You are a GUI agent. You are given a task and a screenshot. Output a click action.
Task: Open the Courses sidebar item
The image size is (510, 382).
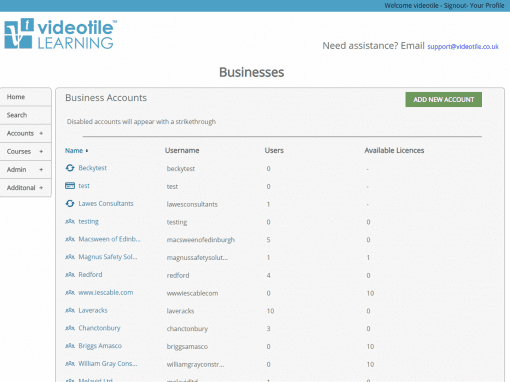click(26, 151)
